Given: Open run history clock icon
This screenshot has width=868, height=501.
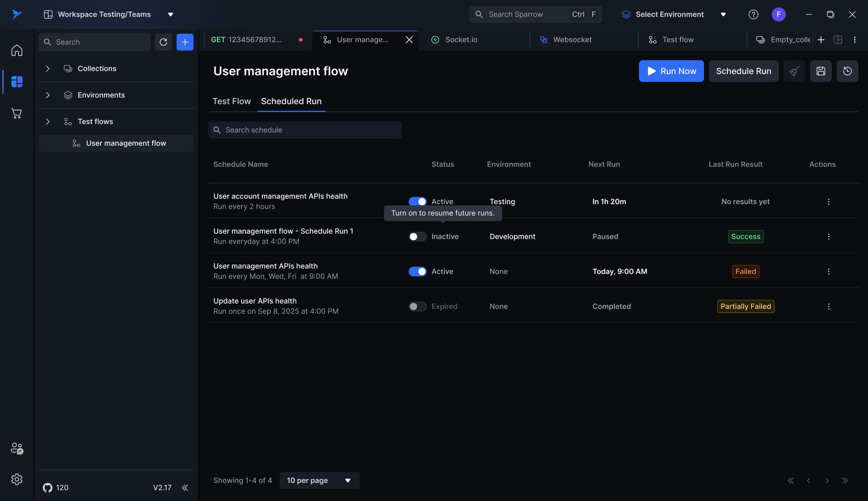Looking at the screenshot, I should 847,71.
